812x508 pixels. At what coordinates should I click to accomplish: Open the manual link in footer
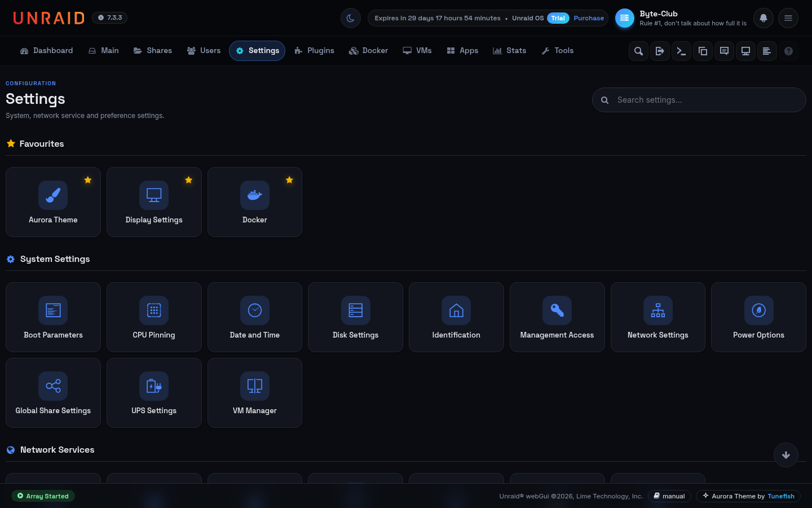coord(669,496)
